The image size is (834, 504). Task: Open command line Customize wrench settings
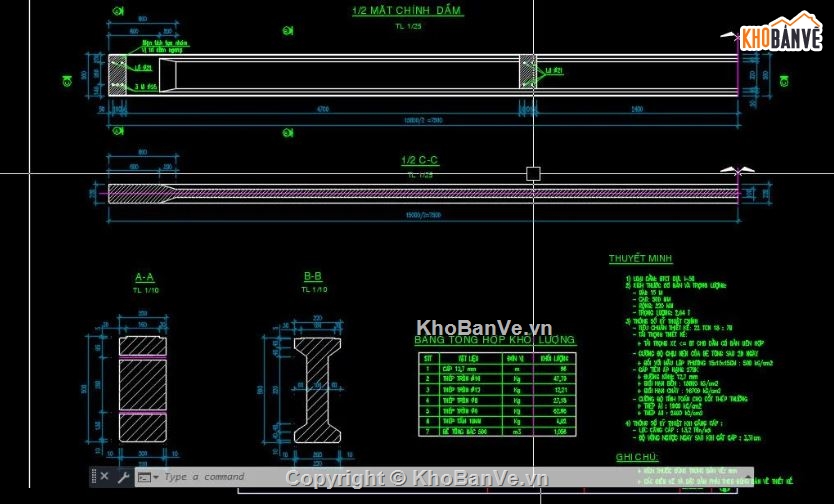[123, 477]
